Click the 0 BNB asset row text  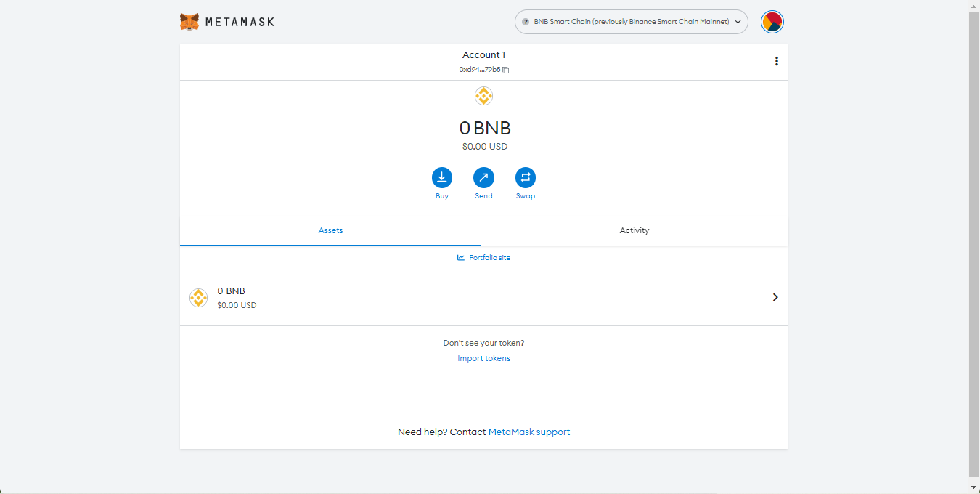231,291
